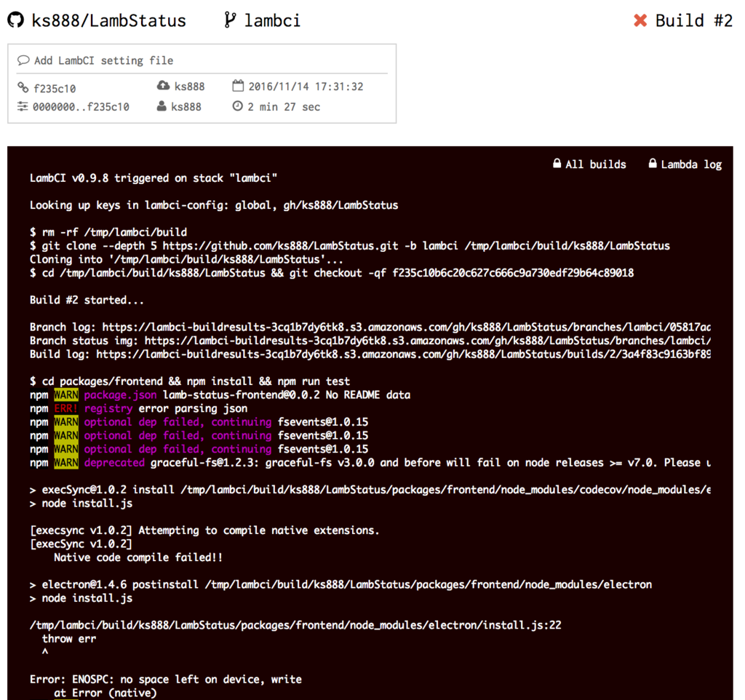Open the Branch log S3 URL

pyautogui.click(x=406, y=327)
